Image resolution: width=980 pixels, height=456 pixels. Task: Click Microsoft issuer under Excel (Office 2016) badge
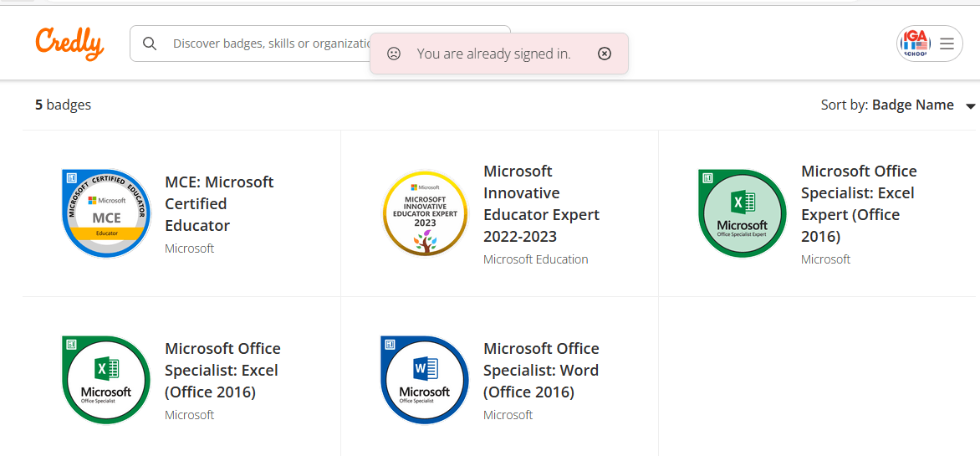tap(189, 415)
